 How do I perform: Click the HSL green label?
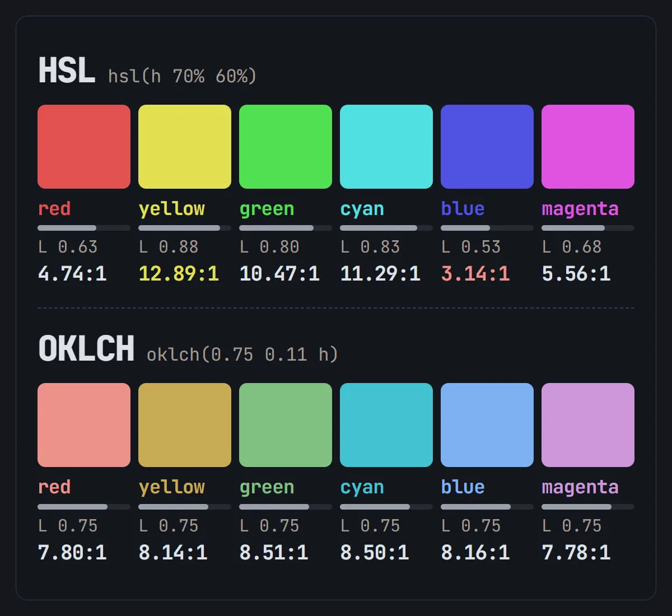click(x=267, y=210)
